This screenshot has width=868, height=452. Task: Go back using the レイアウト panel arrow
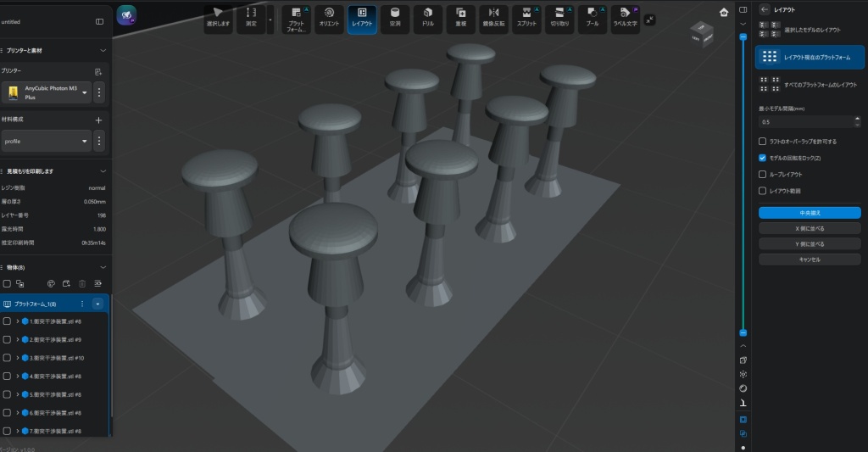pyautogui.click(x=764, y=9)
